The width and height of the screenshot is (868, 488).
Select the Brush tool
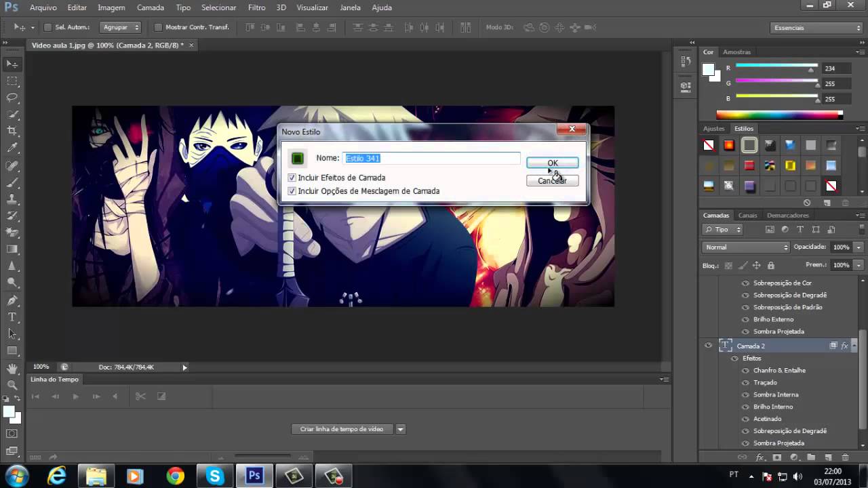(x=12, y=182)
